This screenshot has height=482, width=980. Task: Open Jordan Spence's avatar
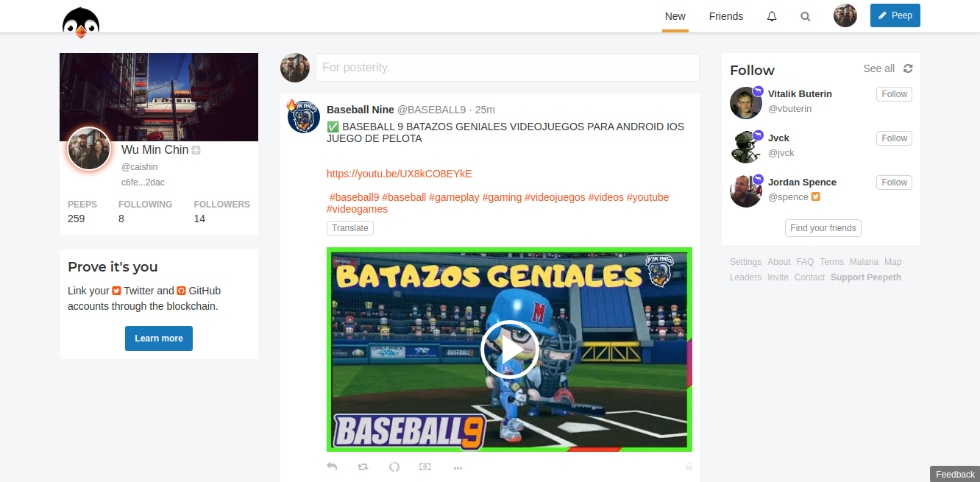click(x=746, y=191)
